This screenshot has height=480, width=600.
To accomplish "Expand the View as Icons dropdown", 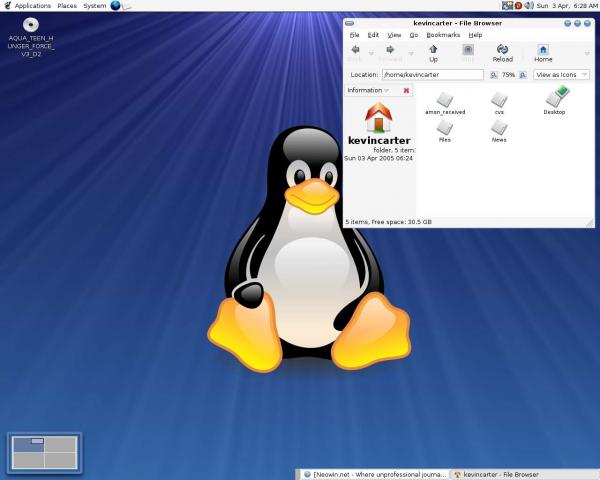I will [x=561, y=74].
